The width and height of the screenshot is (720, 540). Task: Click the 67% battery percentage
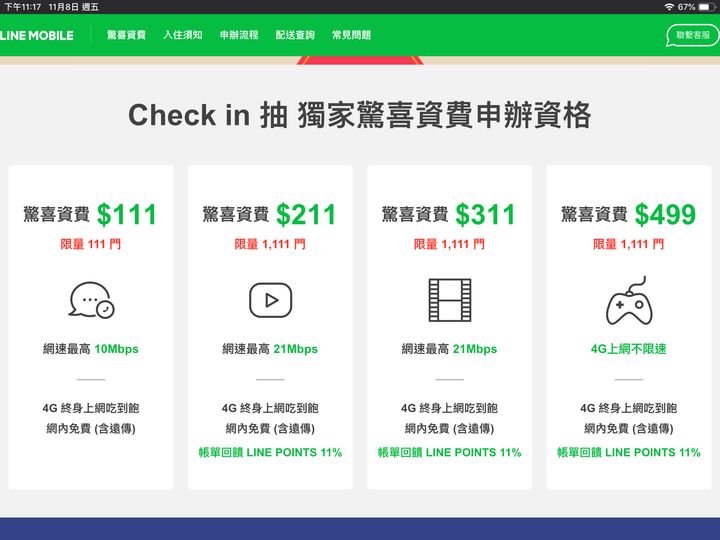click(x=686, y=7)
